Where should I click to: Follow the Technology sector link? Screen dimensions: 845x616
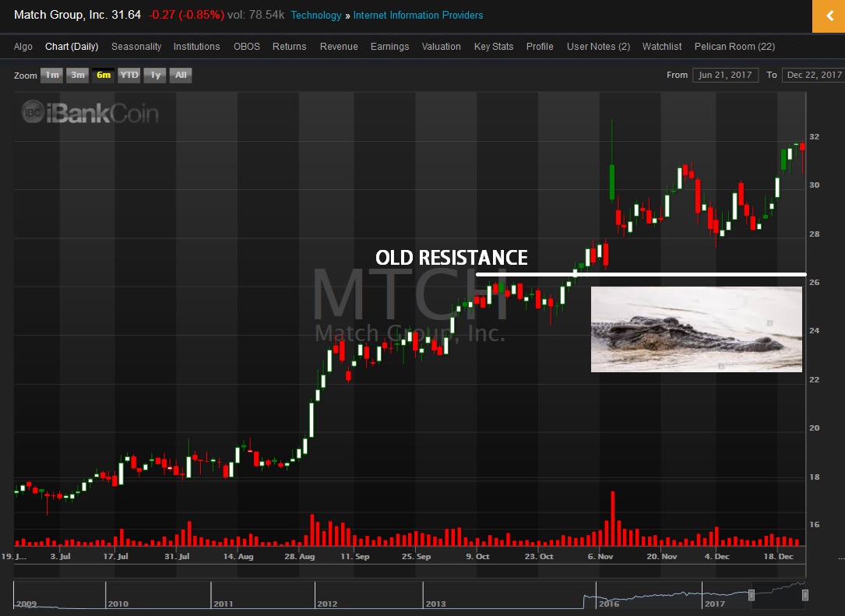316,15
